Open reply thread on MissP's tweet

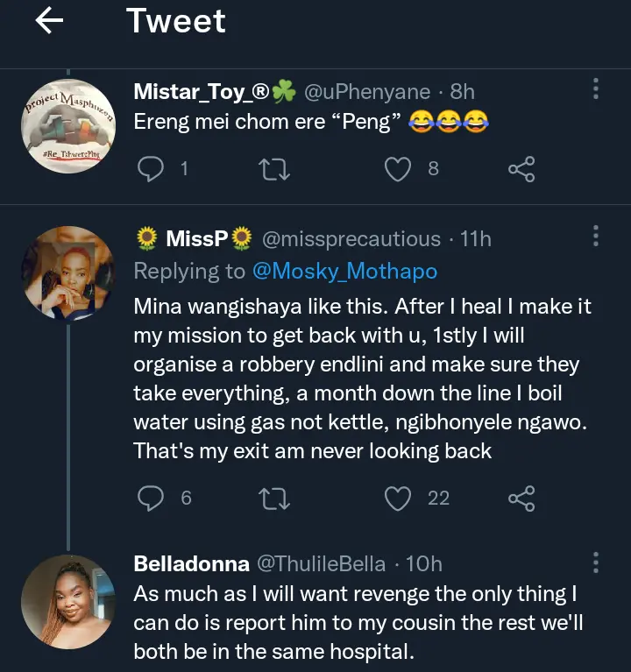pyautogui.click(x=152, y=499)
